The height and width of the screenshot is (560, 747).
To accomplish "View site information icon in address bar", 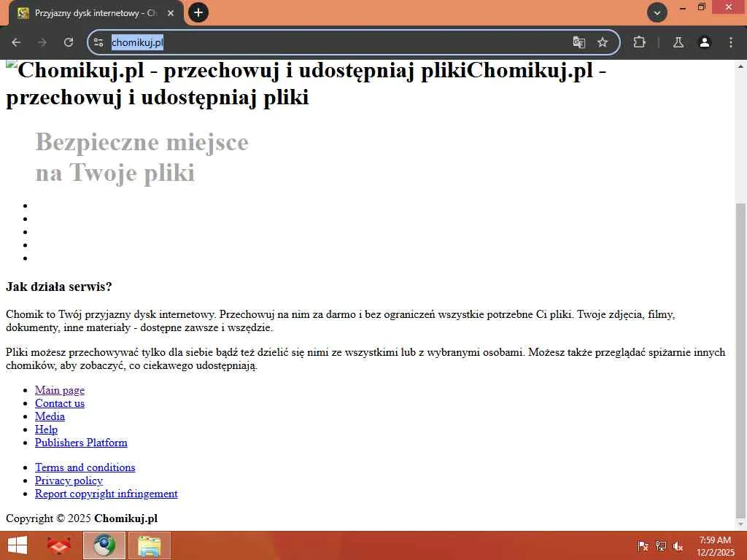I will (x=98, y=42).
